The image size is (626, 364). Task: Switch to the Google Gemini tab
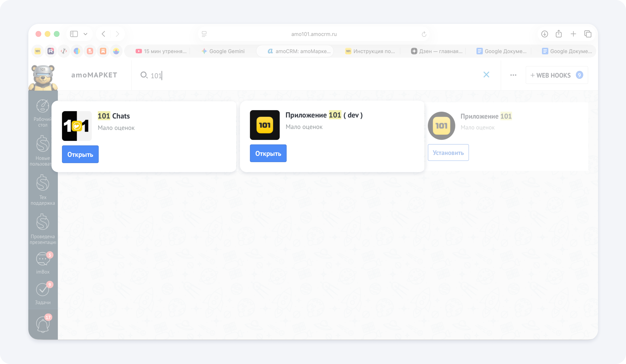click(x=223, y=51)
